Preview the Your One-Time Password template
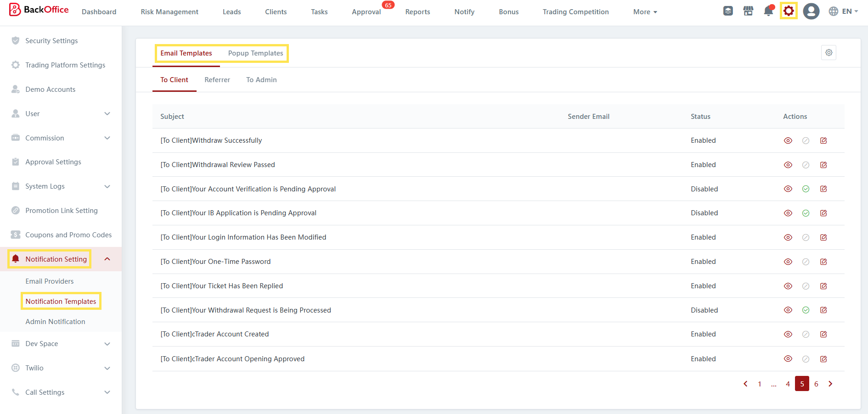 pos(788,262)
